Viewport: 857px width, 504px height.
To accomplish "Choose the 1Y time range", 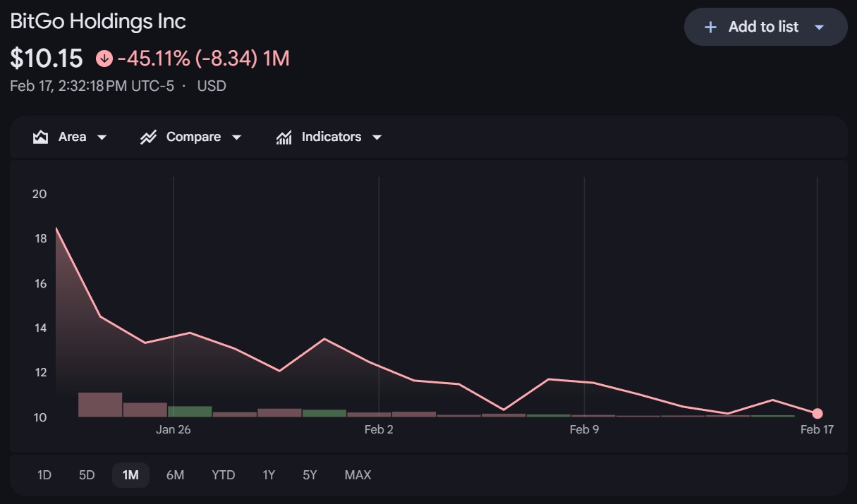I will click(269, 475).
